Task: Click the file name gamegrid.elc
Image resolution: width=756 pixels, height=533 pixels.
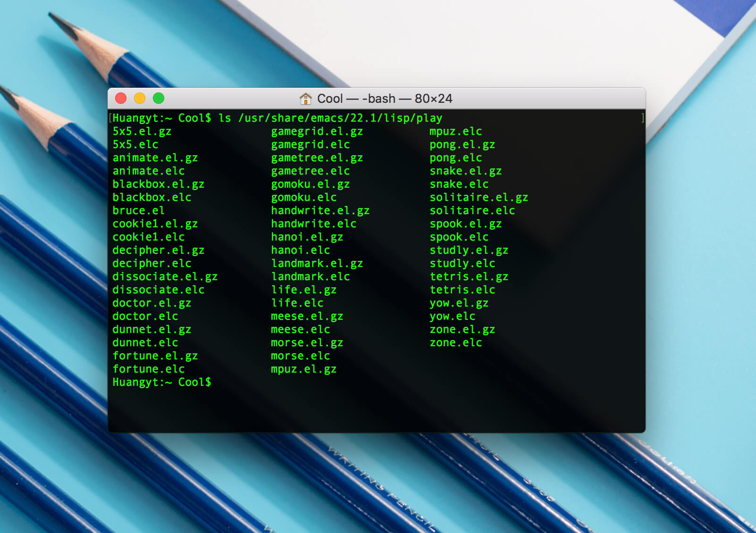Action: pyautogui.click(x=311, y=144)
